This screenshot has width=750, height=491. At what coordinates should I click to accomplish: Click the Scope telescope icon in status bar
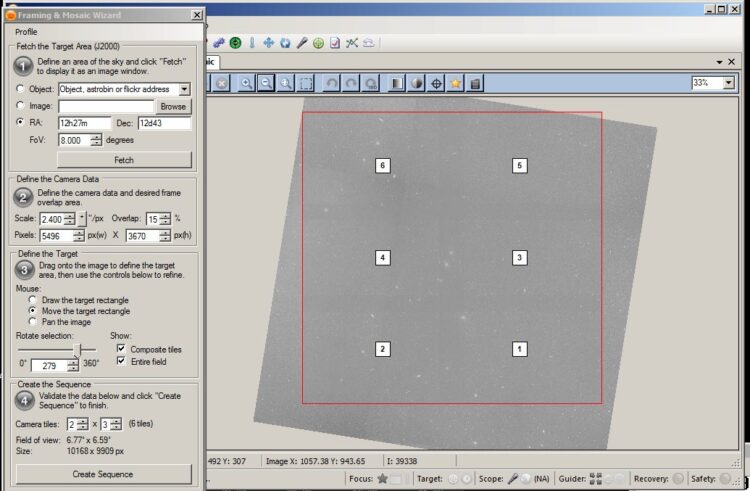[x=513, y=479]
